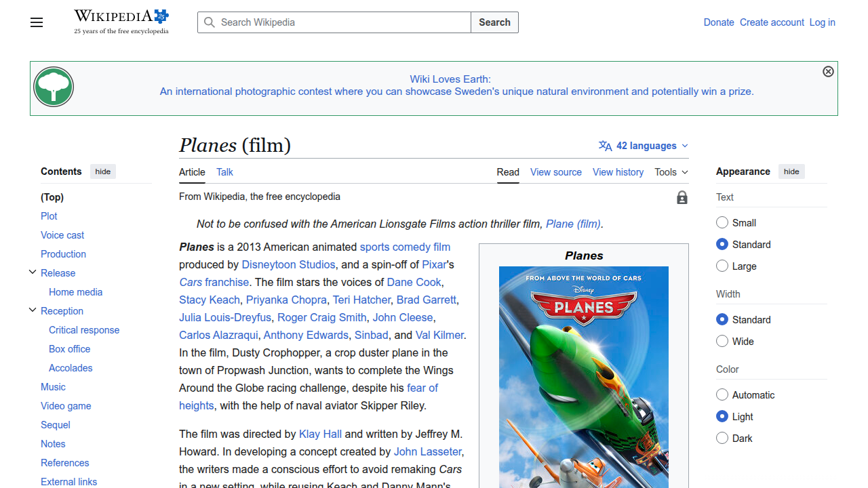
Task: Jump to Music section
Action: tap(53, 387)
